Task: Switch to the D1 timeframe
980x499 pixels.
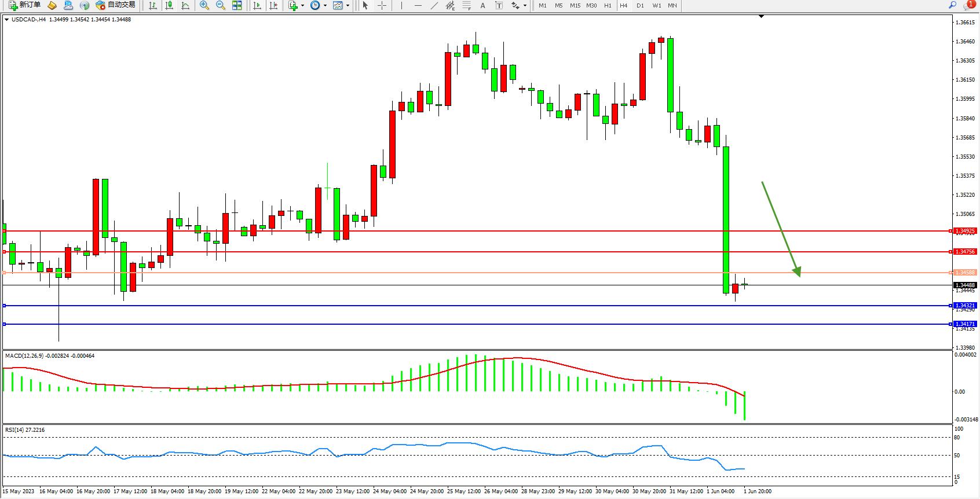Action: pyautogui.click(x=640, y=5)
